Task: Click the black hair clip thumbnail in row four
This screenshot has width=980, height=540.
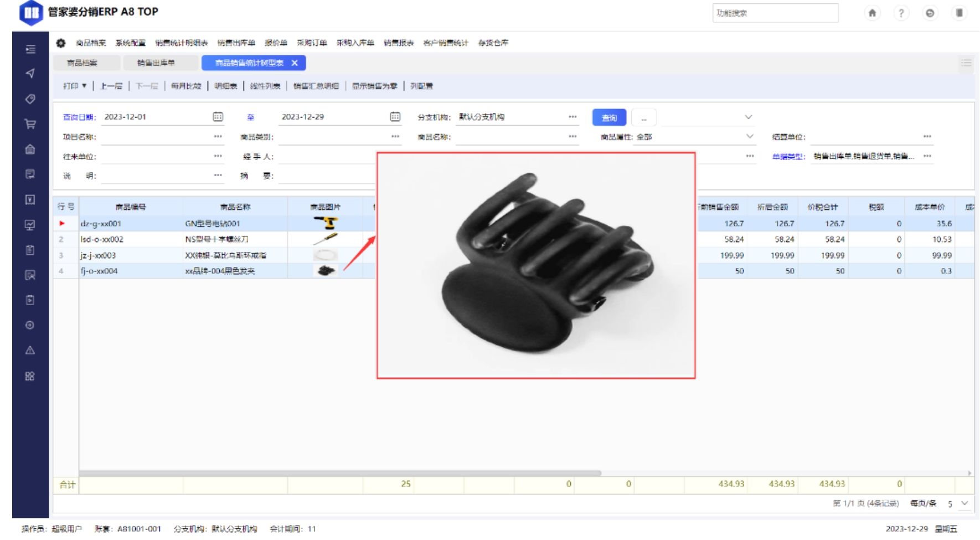Action: [326, 271]
